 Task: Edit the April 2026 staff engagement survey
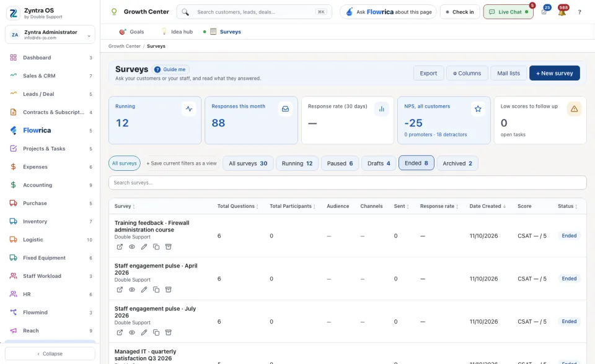tap(144, 290)
